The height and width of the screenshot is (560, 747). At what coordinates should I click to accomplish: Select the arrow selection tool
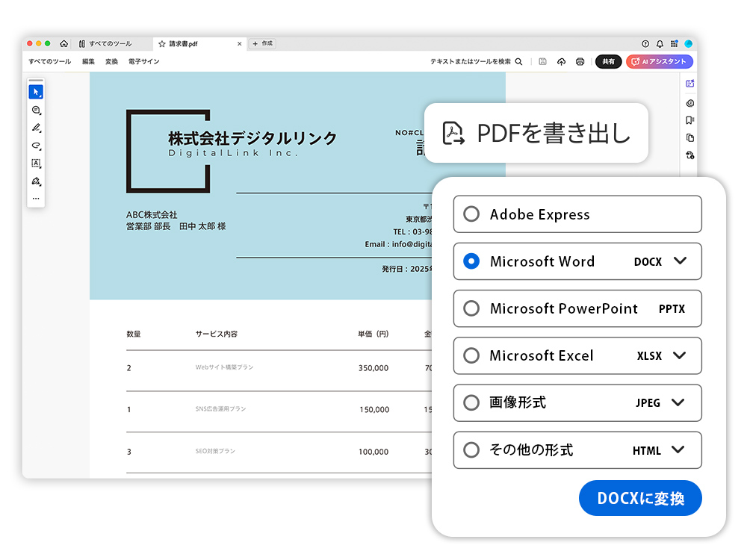(x=36, y=92)
